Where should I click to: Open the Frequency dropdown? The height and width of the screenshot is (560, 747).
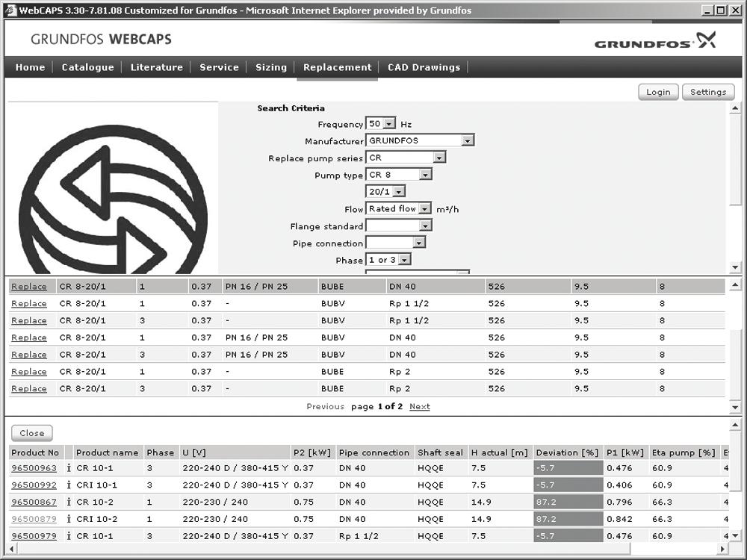389,124
